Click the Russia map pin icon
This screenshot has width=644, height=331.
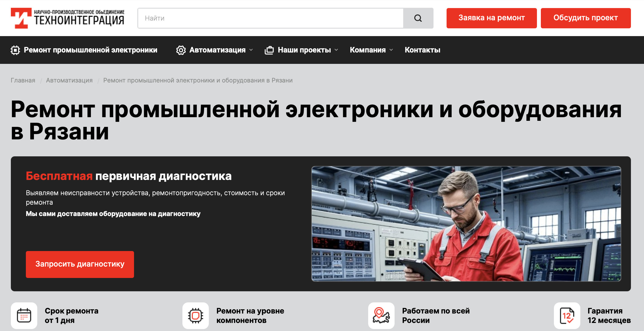point(381,316)
